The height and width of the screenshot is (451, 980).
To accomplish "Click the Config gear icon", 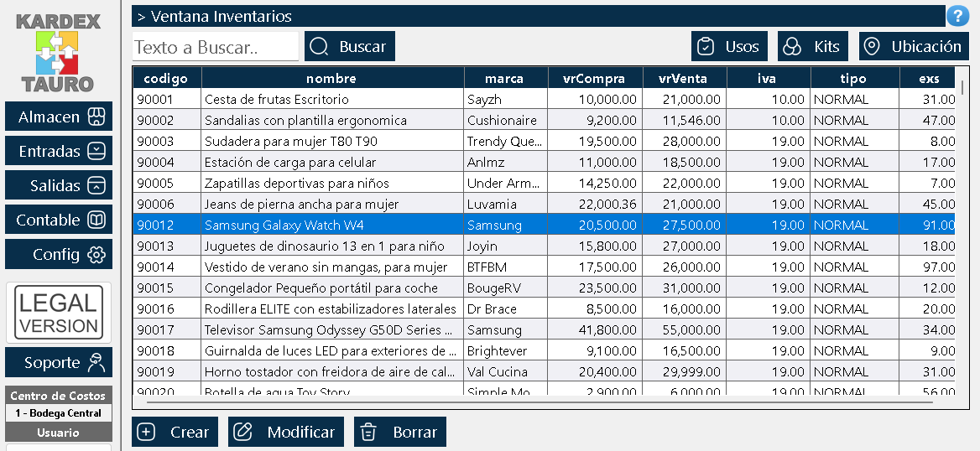I will 96,254.
